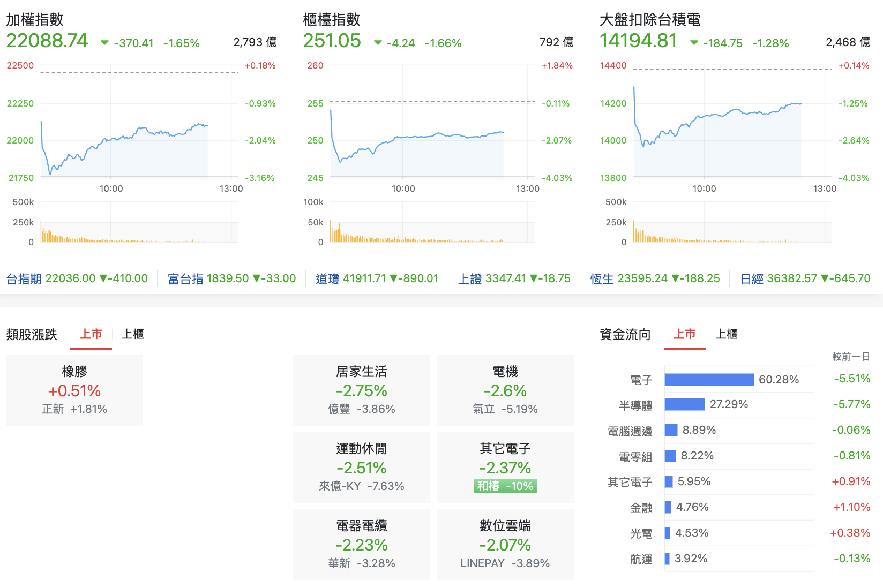Click the 2,793 億 turnover value
The height and width of the screenshot is (588, 883).
coord(255,42)
